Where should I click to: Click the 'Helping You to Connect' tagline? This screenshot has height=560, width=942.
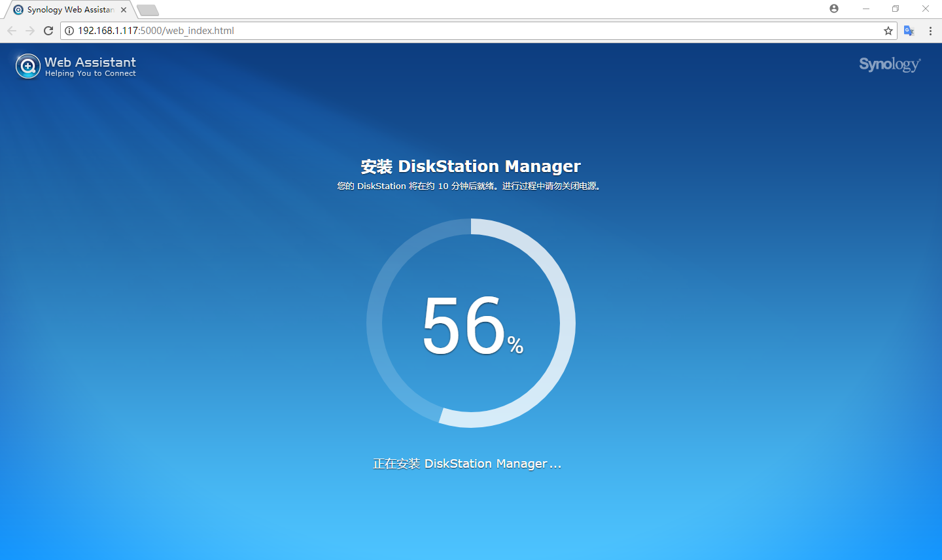(90, 74)
